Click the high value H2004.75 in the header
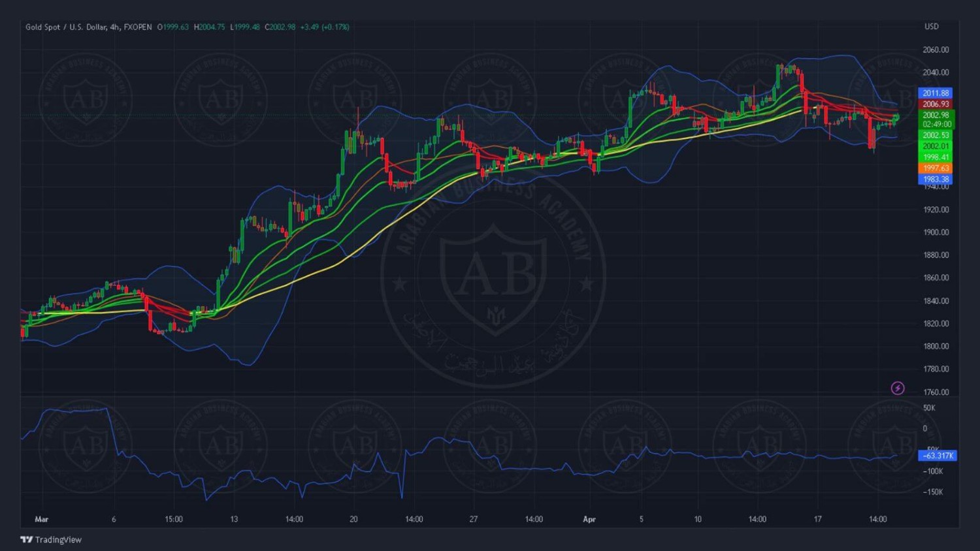The image size is (980, 551). click(209, 27)
